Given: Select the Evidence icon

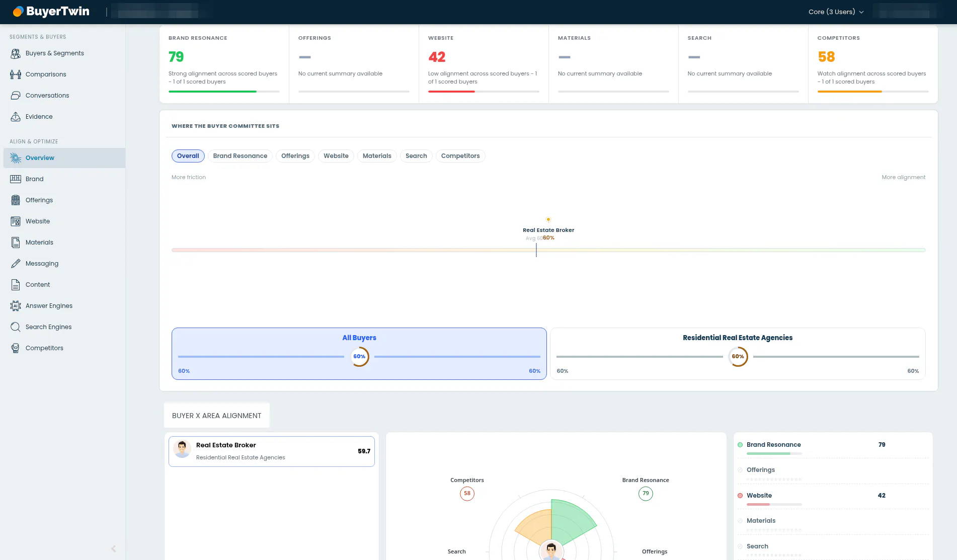Looking at the screenshot, I should pyautogui.click(x=16, y=117).
